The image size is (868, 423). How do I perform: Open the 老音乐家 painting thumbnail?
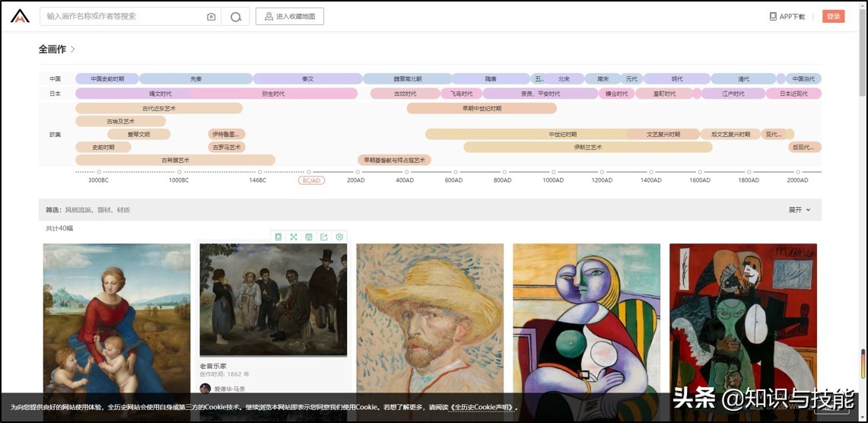[x=273, y=300]
